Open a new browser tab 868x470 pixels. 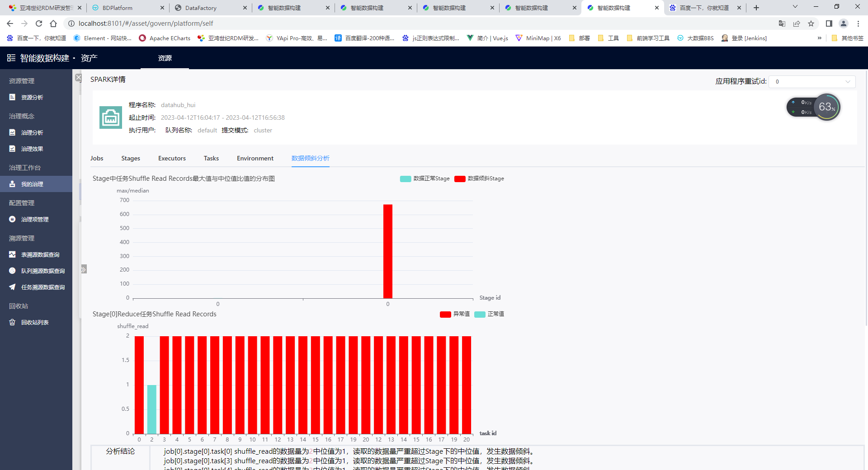tap(756, 8)
